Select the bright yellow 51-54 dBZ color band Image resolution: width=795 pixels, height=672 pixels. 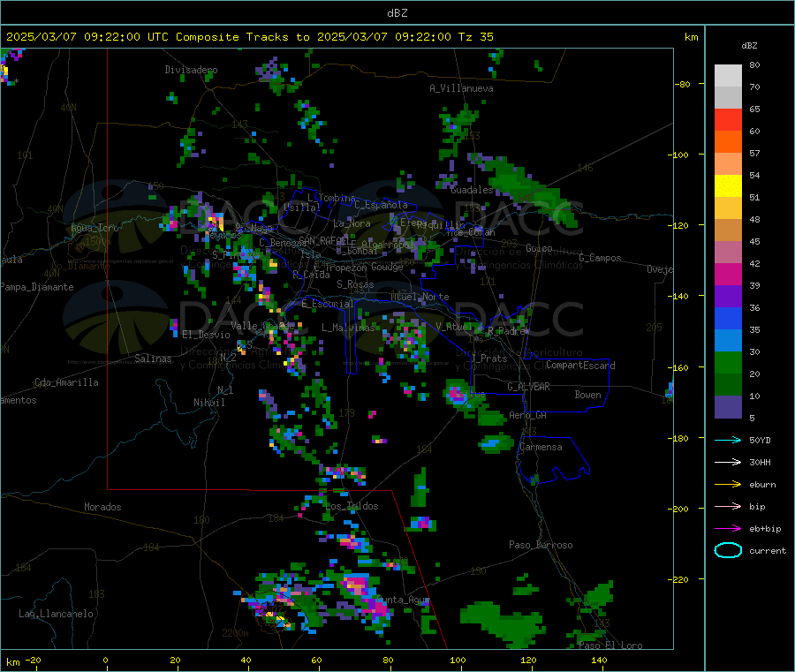pos(728,186)
